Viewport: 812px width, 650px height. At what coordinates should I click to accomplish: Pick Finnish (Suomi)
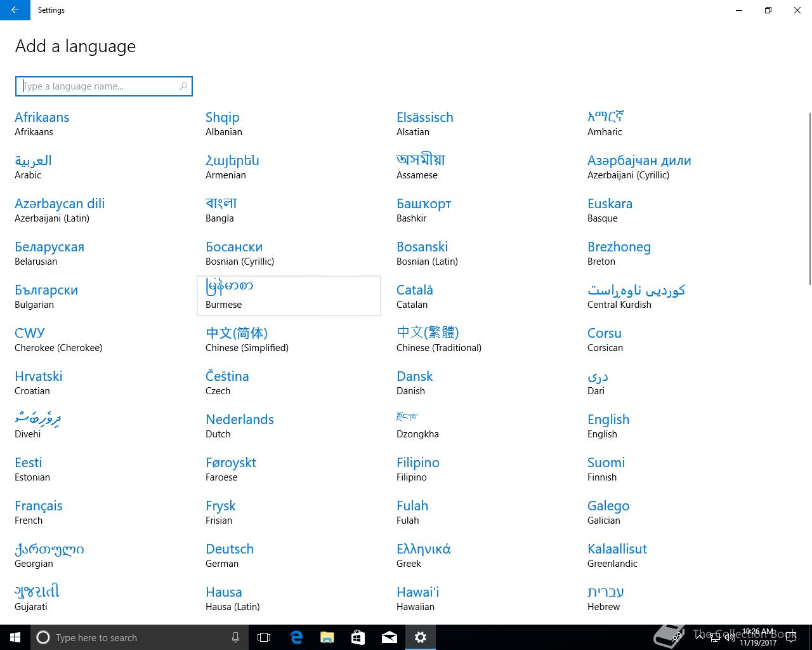coord(671,469)
